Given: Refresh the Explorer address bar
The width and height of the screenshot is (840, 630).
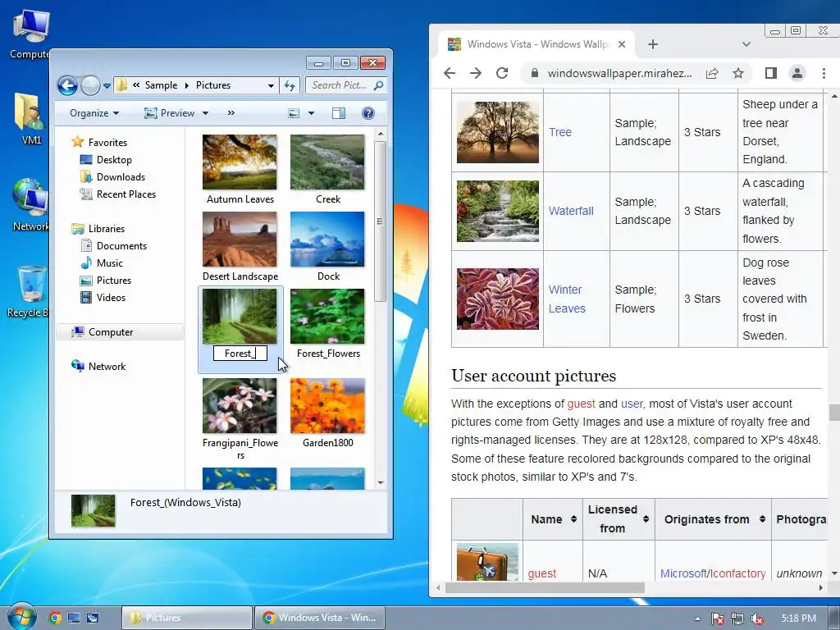Looking at the screenshot, I should click(x=290, y=85).
